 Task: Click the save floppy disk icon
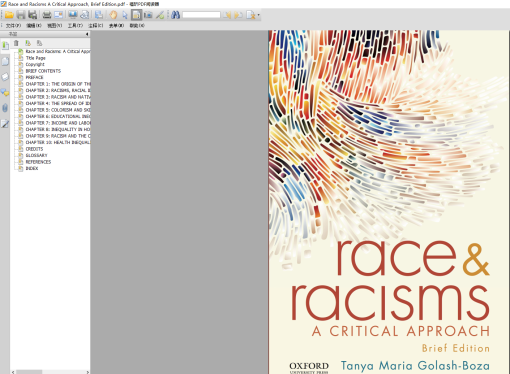tap(21, 15)
